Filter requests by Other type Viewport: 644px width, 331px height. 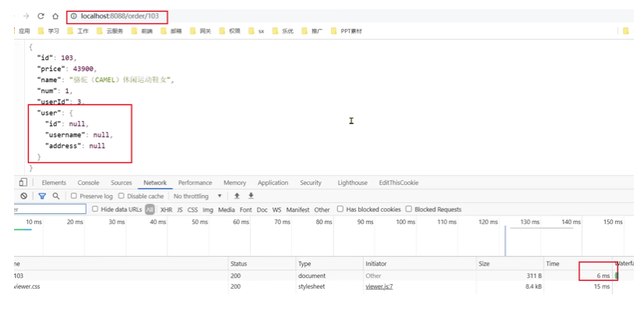(322, 209)
